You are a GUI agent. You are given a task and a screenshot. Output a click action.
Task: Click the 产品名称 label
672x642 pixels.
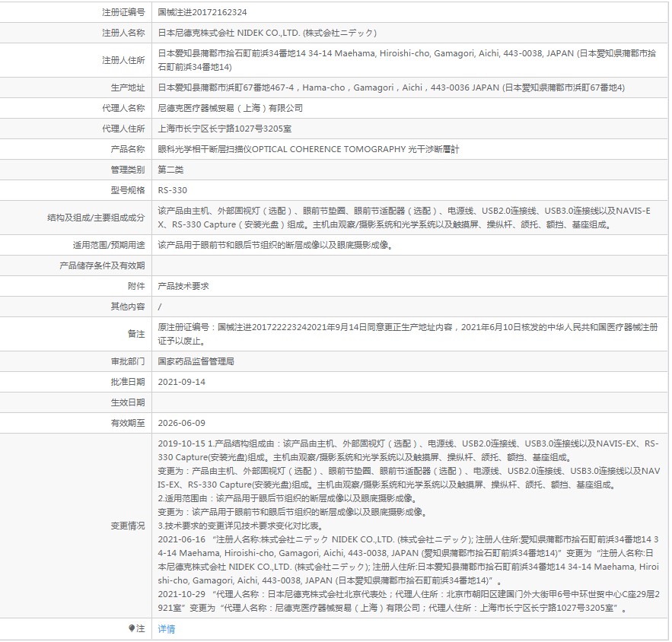[128, 149]
